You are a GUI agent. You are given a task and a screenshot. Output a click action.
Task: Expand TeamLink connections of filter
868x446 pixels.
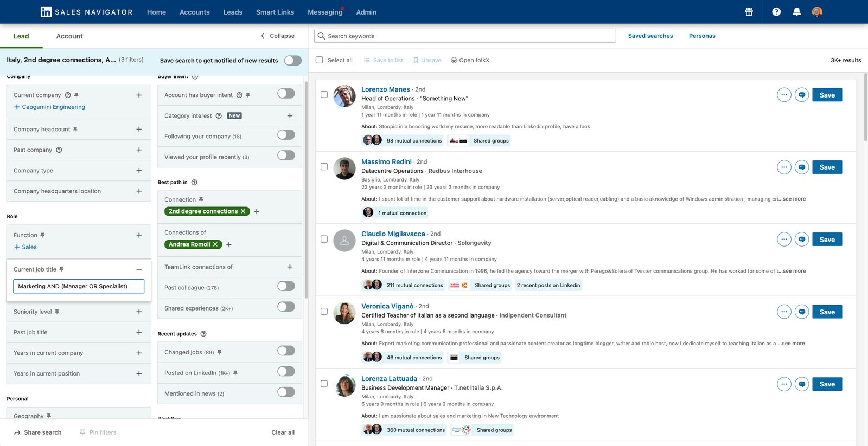tap(290, 267)
